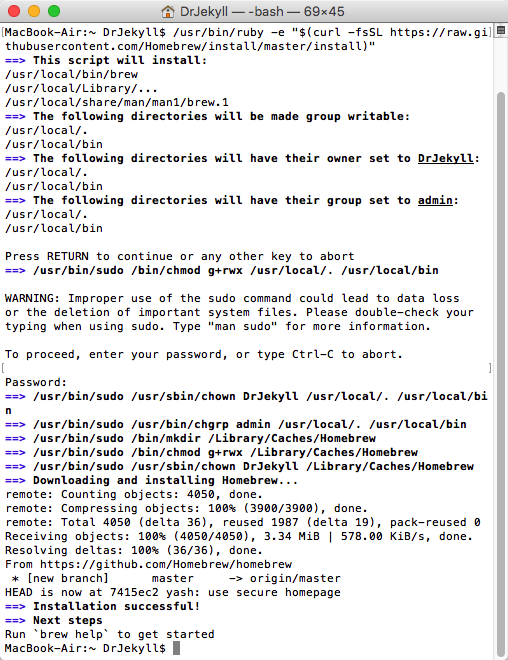Minimize the window using the yellow button
Screen dimensions: 508x660
pyautogui.click(x=34, y=11)
